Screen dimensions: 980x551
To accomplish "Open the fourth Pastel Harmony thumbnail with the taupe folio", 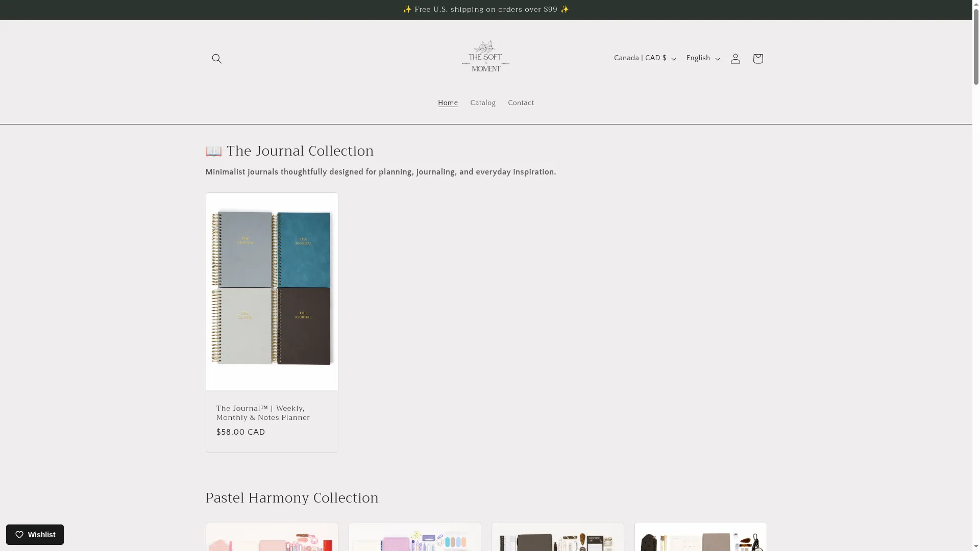I will click(700, 537).
